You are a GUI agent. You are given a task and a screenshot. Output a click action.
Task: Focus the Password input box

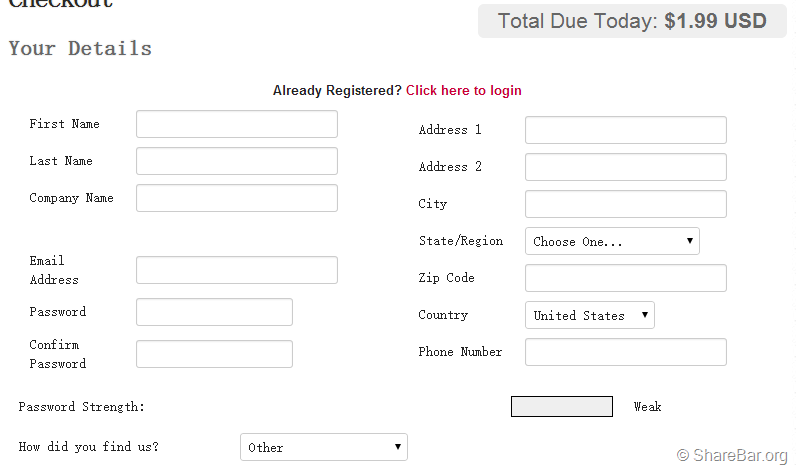tap(214, 312)
